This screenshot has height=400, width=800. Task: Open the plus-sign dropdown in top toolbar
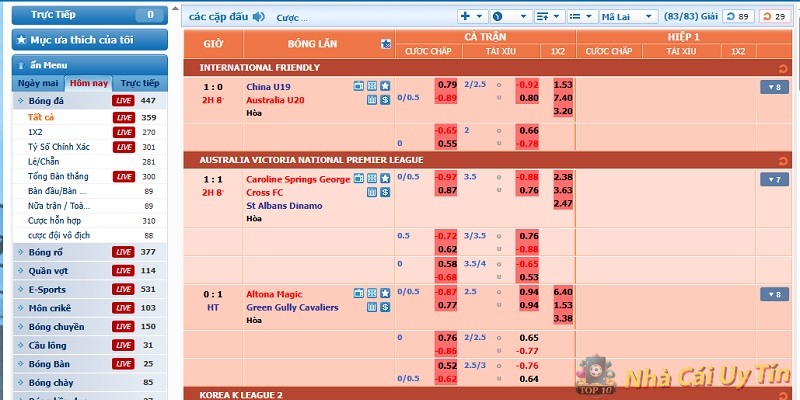pyautogui.click(x=471, y=17)
